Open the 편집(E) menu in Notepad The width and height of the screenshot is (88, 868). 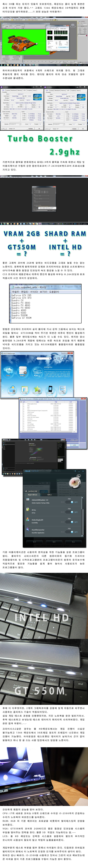point(25,292)
